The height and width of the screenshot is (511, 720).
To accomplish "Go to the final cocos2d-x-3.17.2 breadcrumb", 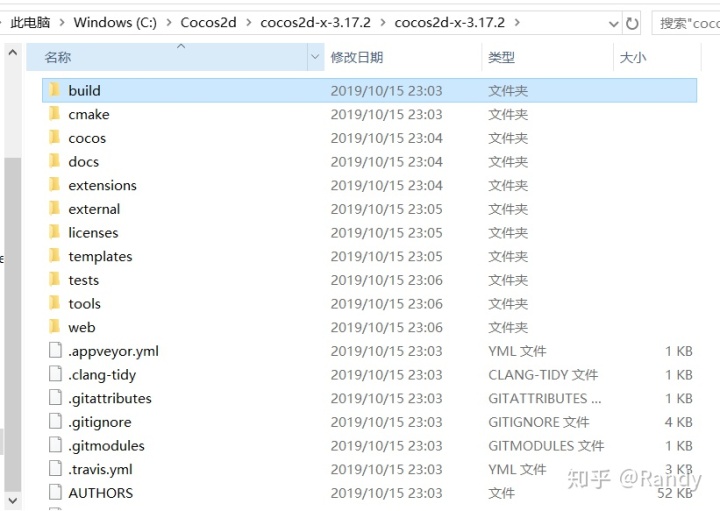I will (x=450, y=22).
